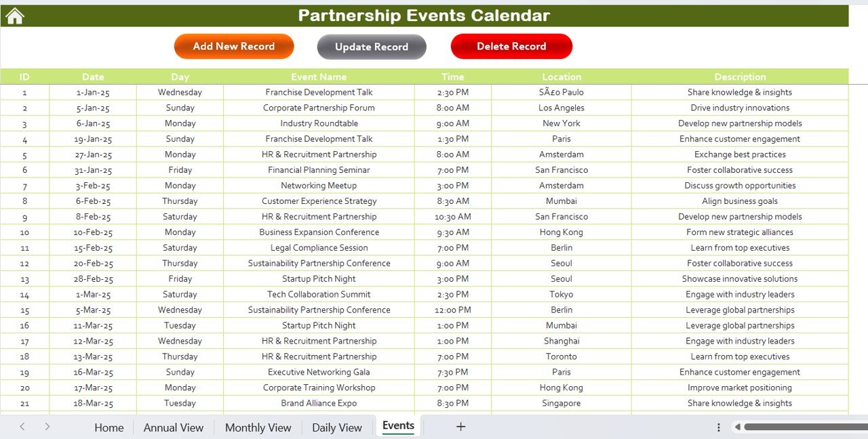Select the Event Name column header

point(319,77)
